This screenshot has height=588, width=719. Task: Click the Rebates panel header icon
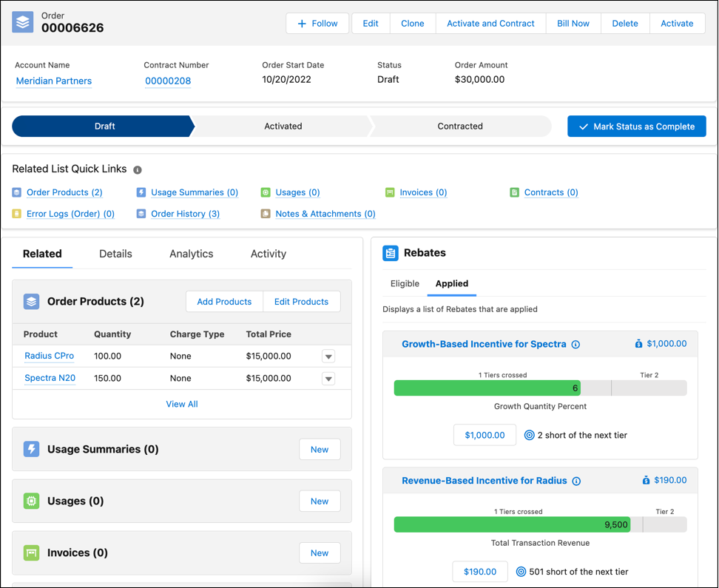coord(391,253)
